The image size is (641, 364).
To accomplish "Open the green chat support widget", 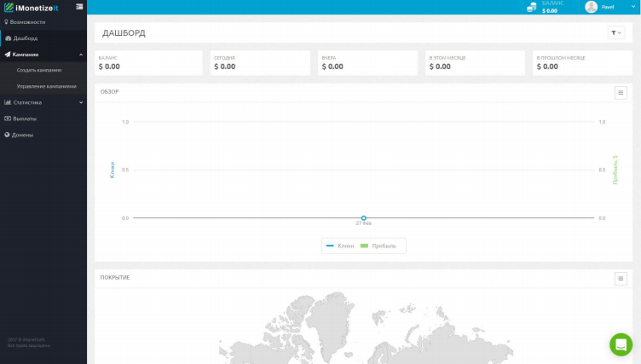I will tap(621, 344).
